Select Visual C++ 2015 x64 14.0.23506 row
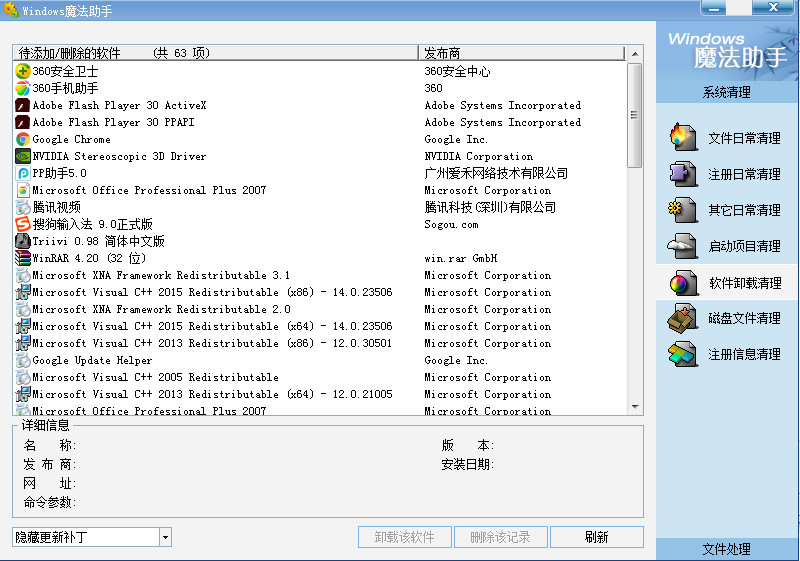The image size is (800, 561). point(319,326)
